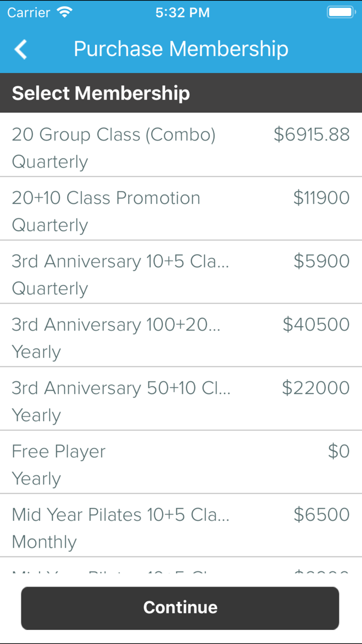Tap the Wi-Fi status icon
362x644 pixels.
[65, 13]
